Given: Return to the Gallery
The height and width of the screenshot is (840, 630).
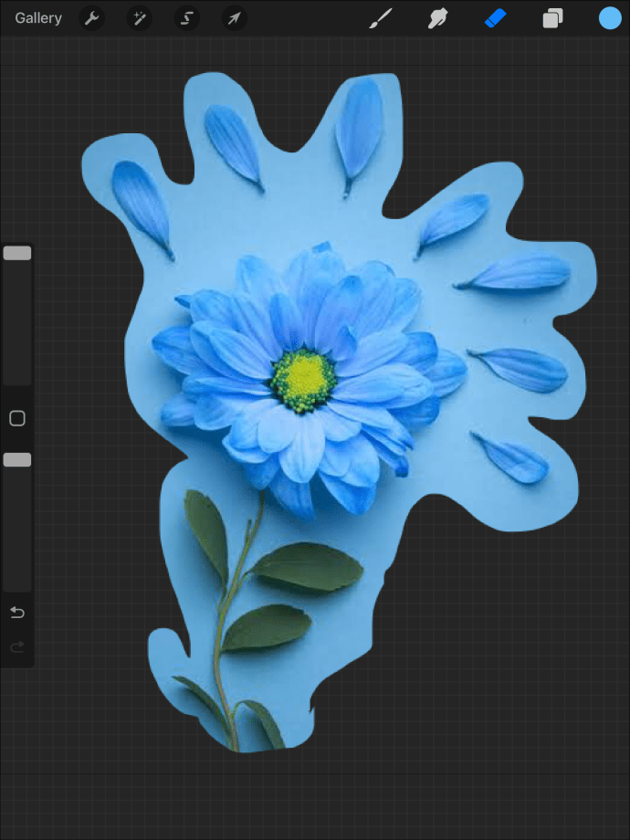Looking at the screenshot, I should point(38,18).
